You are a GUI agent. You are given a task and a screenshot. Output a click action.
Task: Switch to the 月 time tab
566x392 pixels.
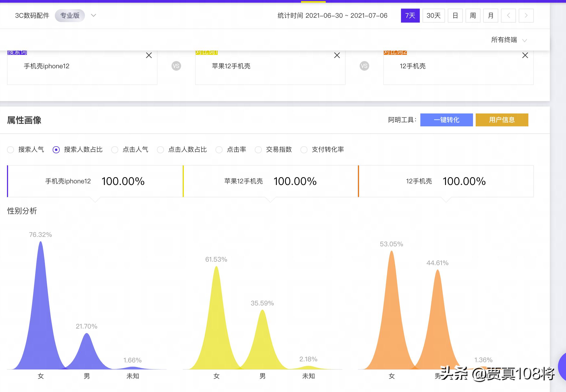pyautogui.click(x=491, y=16)
